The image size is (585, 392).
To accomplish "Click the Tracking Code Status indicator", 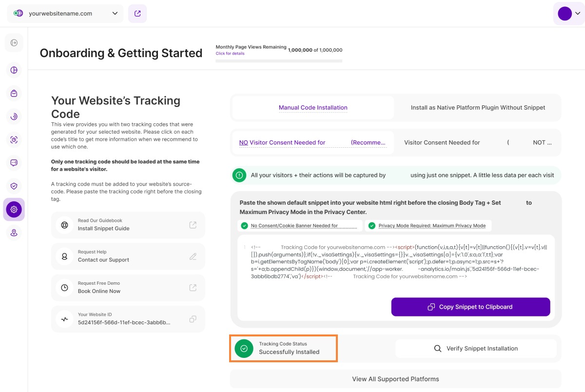I will click(283, 348).
